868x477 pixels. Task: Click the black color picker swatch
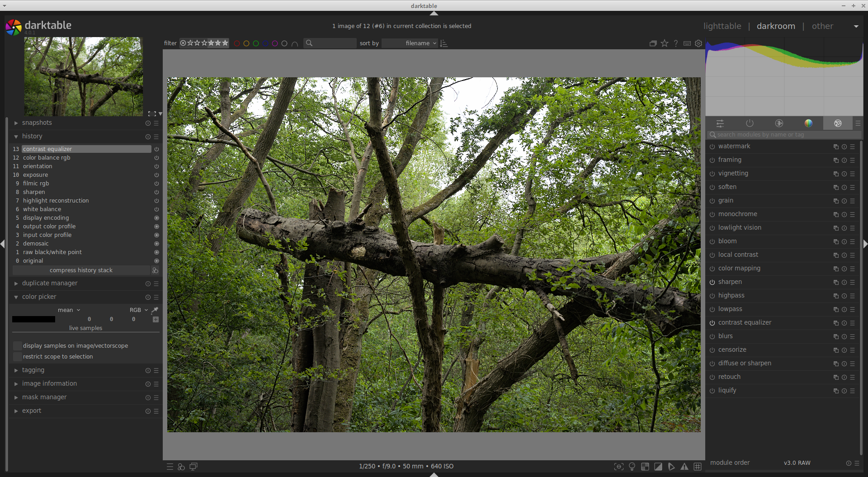[33, 319]
